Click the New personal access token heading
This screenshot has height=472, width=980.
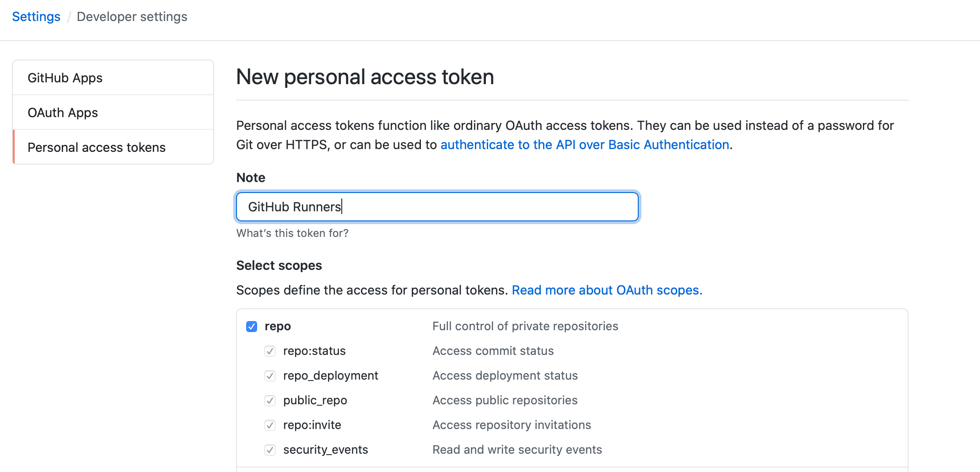(365, 77)
